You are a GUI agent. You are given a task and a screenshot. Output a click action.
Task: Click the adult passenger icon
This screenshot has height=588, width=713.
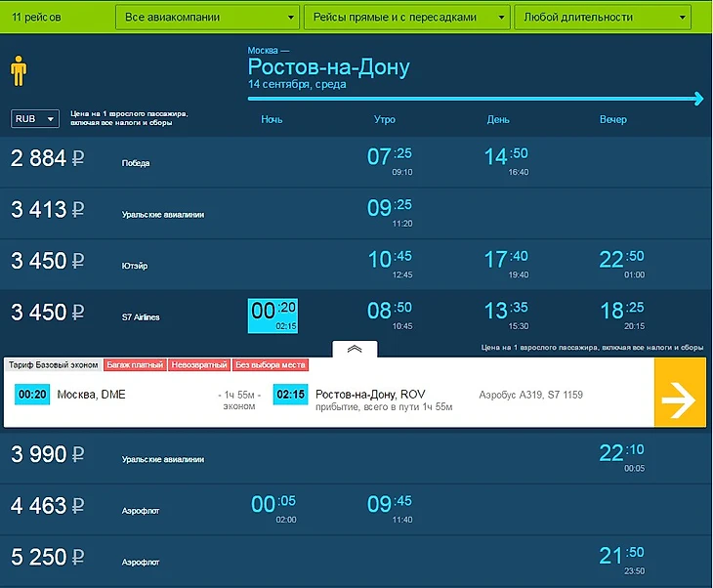(19, 70)
